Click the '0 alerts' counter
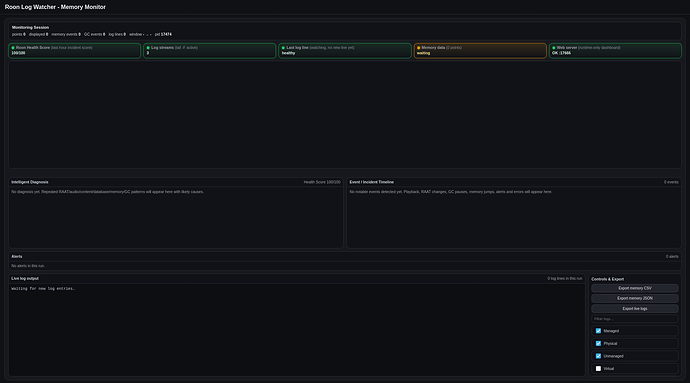Image resolution: width=690 pixels, height=383 pixels. point(672,256)
